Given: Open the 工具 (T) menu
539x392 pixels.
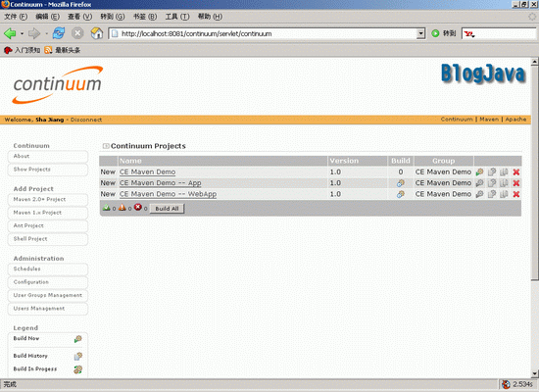Looking at the screenshot, I should coord(177,17).
